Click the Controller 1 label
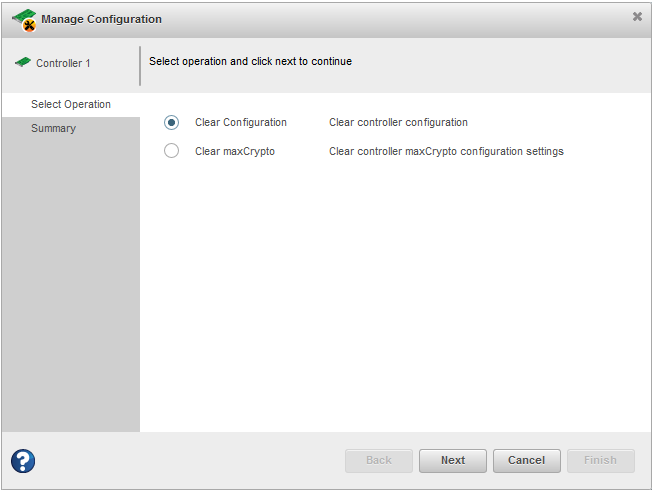This screenshot has width=653, height=492. coord(63,63)
